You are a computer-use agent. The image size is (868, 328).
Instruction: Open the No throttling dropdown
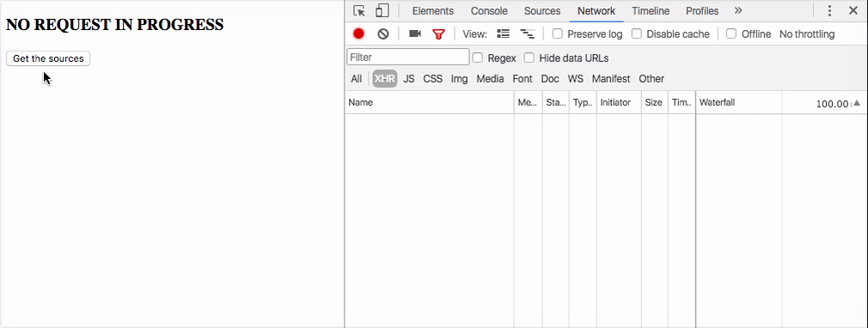point(807,34)
